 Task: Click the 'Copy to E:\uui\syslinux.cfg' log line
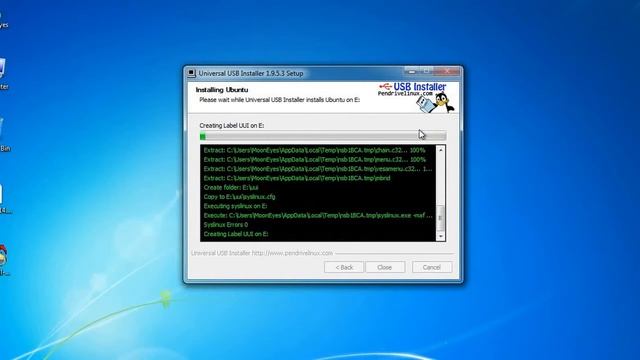240,197
